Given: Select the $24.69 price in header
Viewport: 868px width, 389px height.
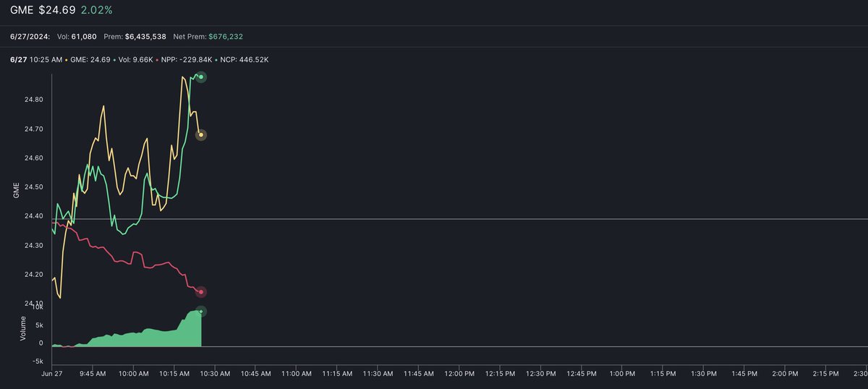Looking at the screenshot, I should click(x=58, y=10).
